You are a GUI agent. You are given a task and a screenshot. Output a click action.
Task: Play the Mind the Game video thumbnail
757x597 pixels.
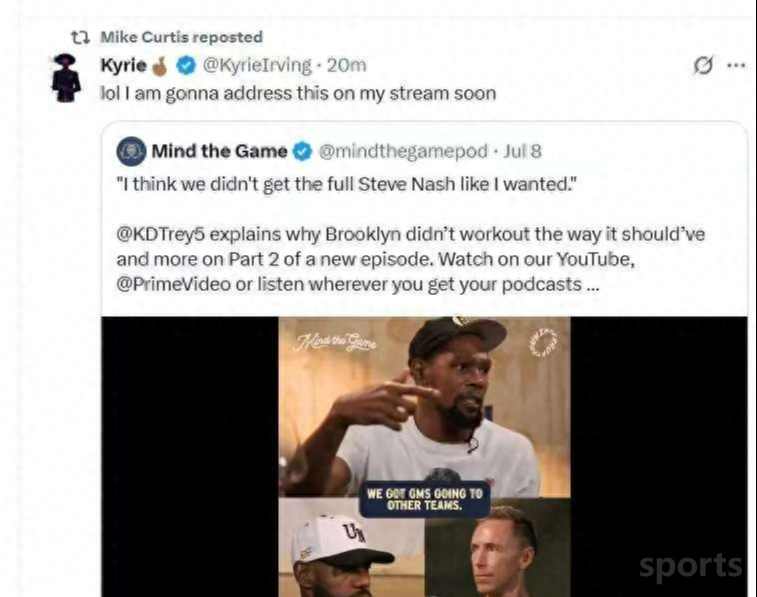tap(424, 457)
